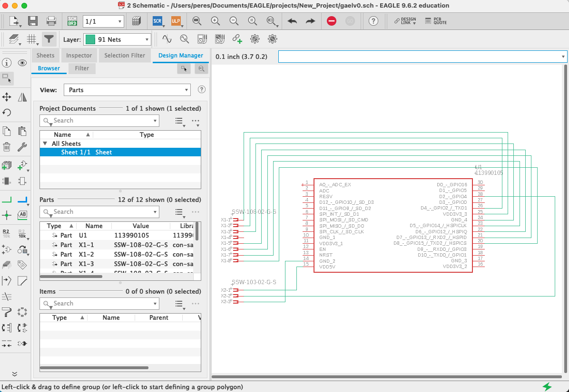569x392 pixels.
Task: Click the SCH/BRD switch-to-board icon
Action: [x=72, y=21]
